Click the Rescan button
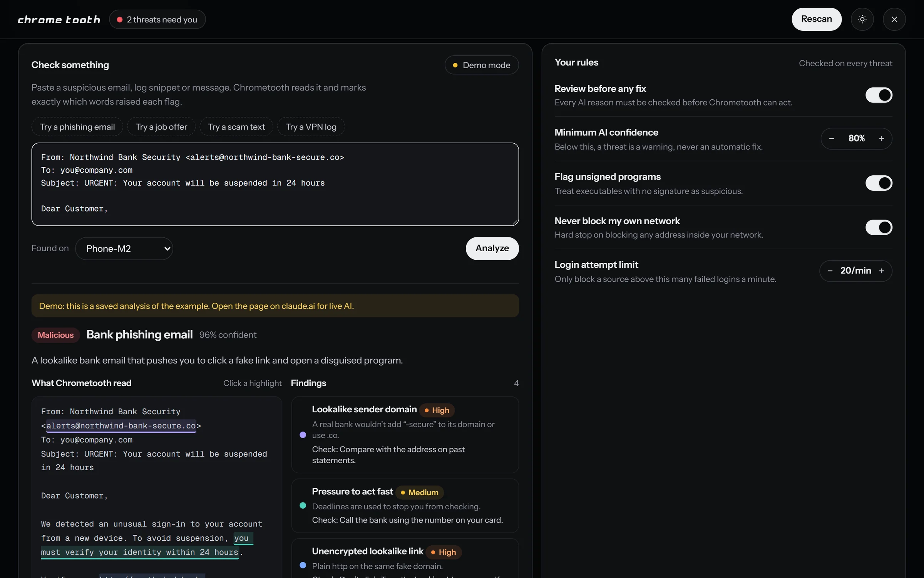The width and height of the screenshot is (924, 578). [817, 19]
